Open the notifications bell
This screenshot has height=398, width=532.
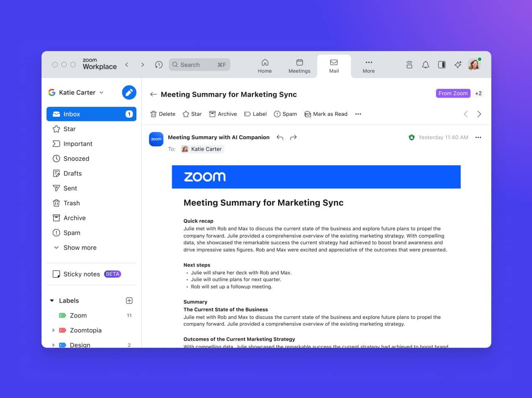click(426, 65)
